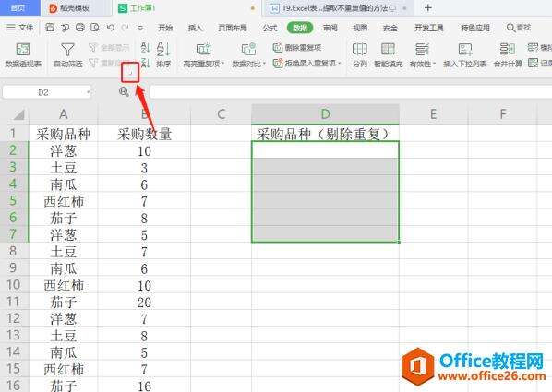Open the File (文件) menu

coord(20,28)
